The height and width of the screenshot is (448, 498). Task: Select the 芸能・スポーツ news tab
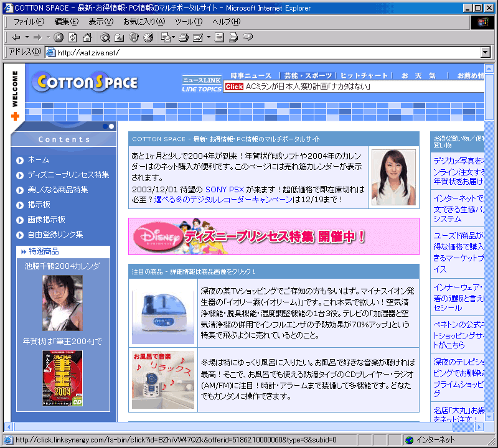(308, 75)
